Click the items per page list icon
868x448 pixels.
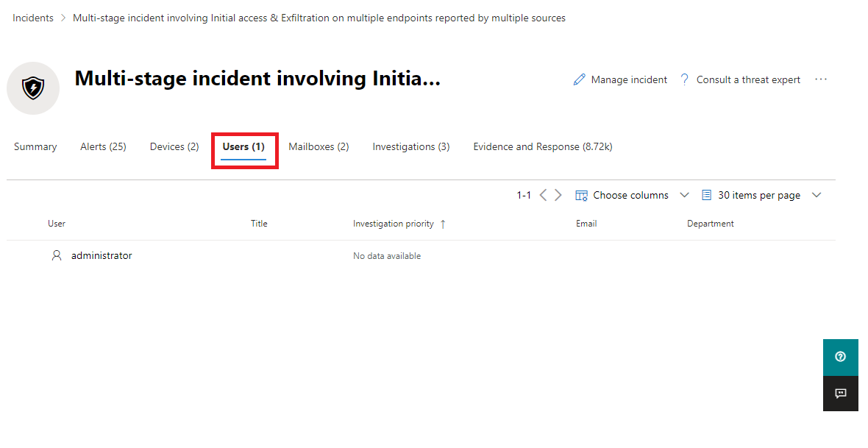pyautogui.click(x=706, y=195)
